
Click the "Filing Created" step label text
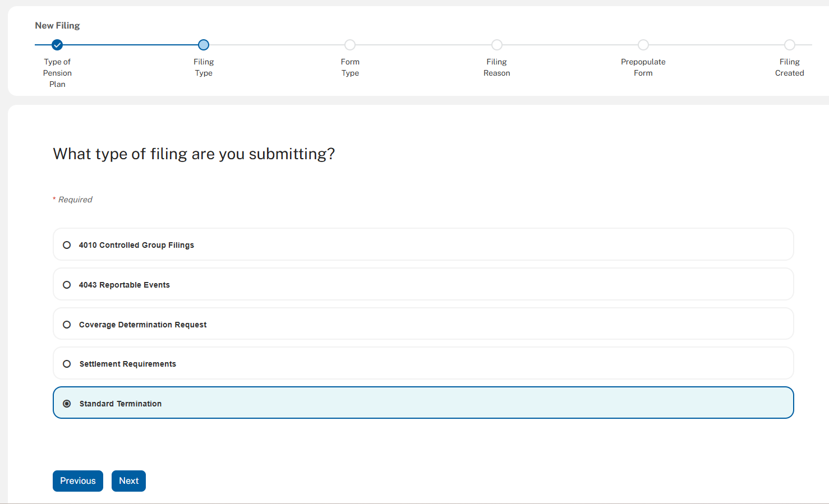(x=790, y=67)
